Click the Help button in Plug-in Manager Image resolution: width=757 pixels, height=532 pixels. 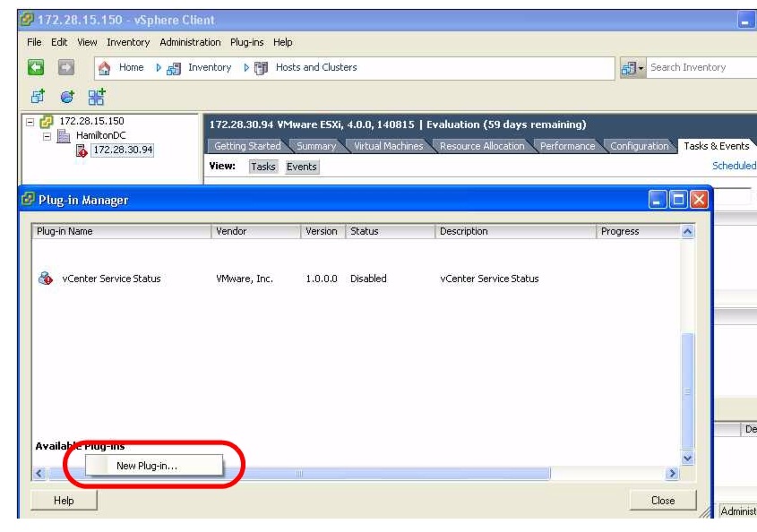coord(64,500)
